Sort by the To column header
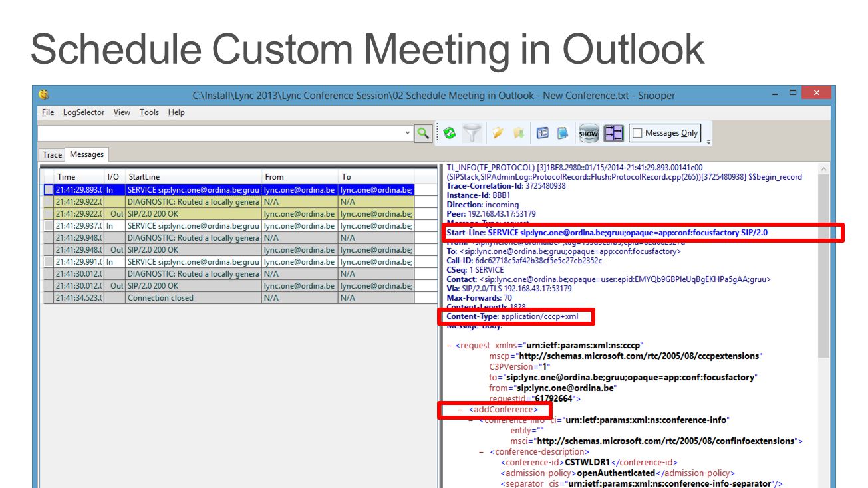This screenshot has height=488, width=868. (376, 177)
